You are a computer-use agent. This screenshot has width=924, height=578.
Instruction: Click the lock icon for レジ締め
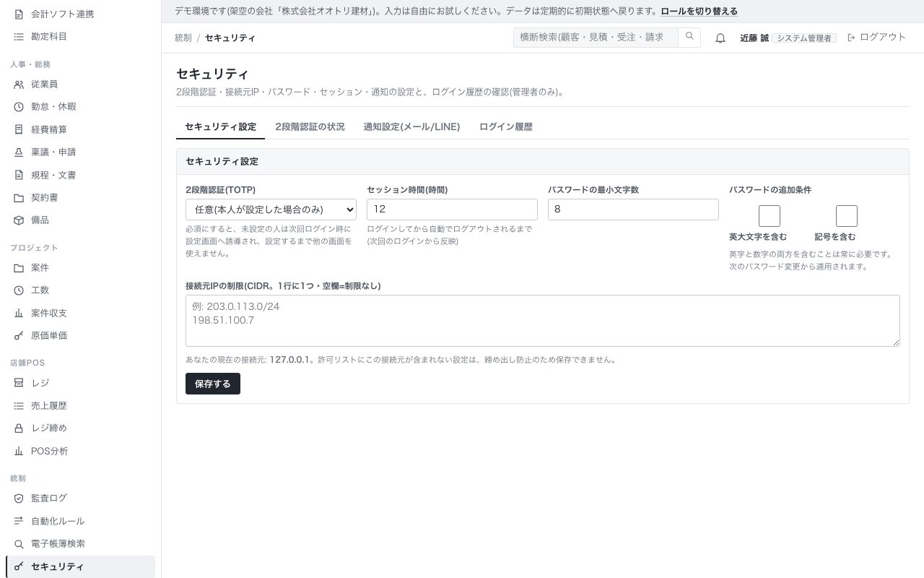pyautogui.click(x=19, y=428)
